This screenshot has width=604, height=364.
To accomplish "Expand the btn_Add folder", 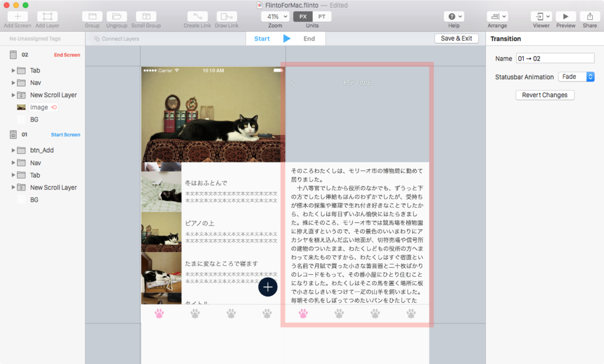I will [x=13, y=150].
